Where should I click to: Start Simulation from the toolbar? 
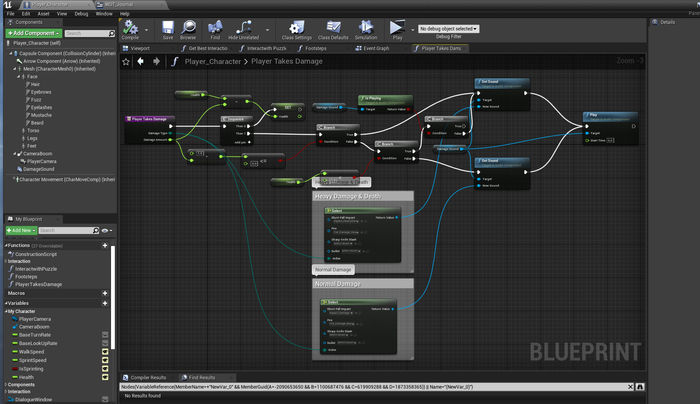366,28
